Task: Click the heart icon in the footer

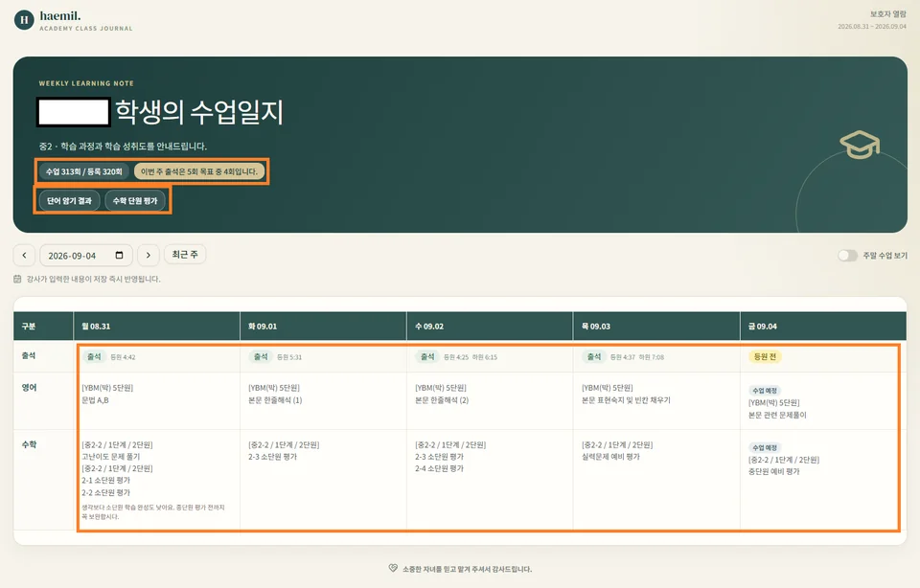Action: pyautogui.click(x=393, y=568)
